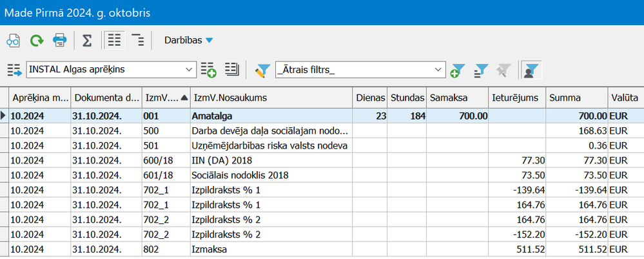
Task: Open the INSTAL Algas aprēķins combo box
Action: (x=111, y=70)
